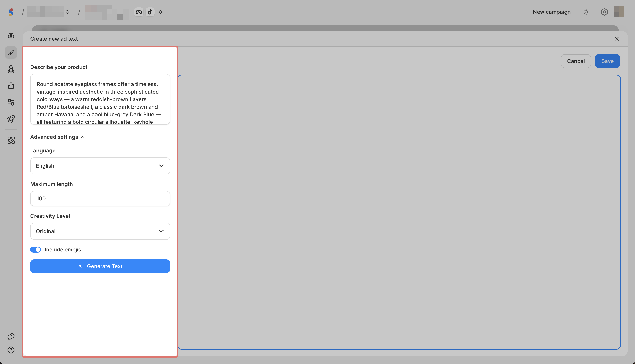The width and height of the screenshot is (635, 364).
Task: Open the hexagon settings icon
Action: point(604,12)
